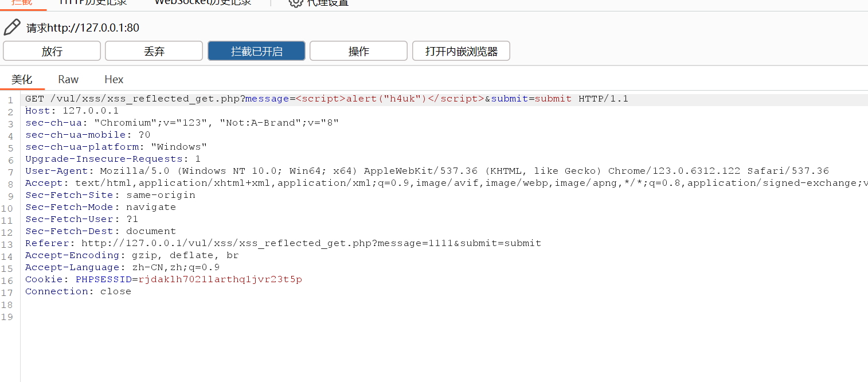
Task: Open the 代理设置 proxy settings label
Action: [x=328, y=3]
